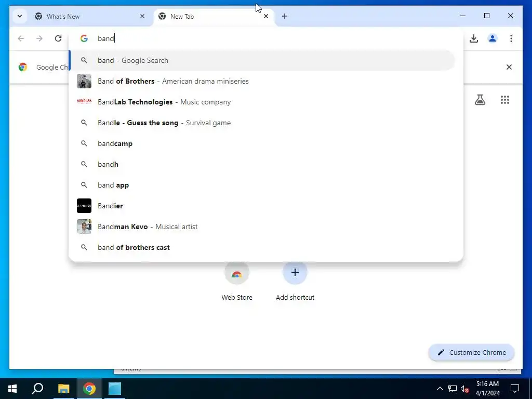This screenshot has width=532, height=399.
Task: Select the New Tab tab
Action: point(215,16)
